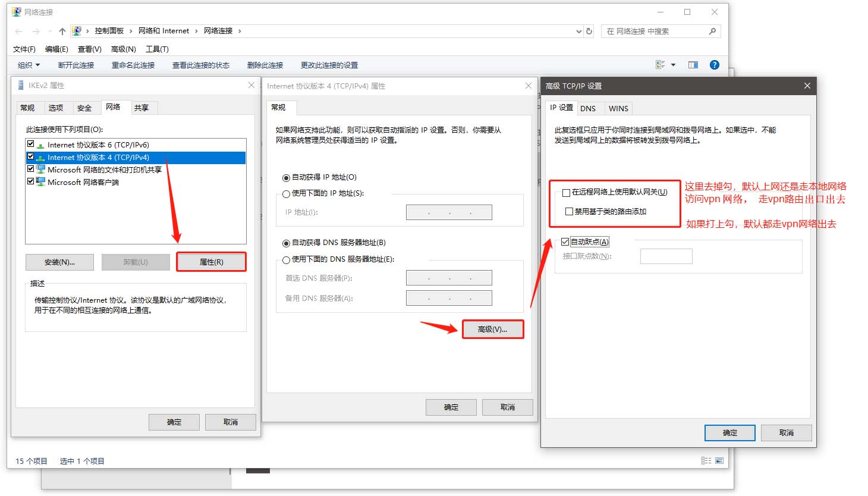Click 更改此连接的设置 in the toolbar
868x496 pixels.
click(x=329, y=65)
